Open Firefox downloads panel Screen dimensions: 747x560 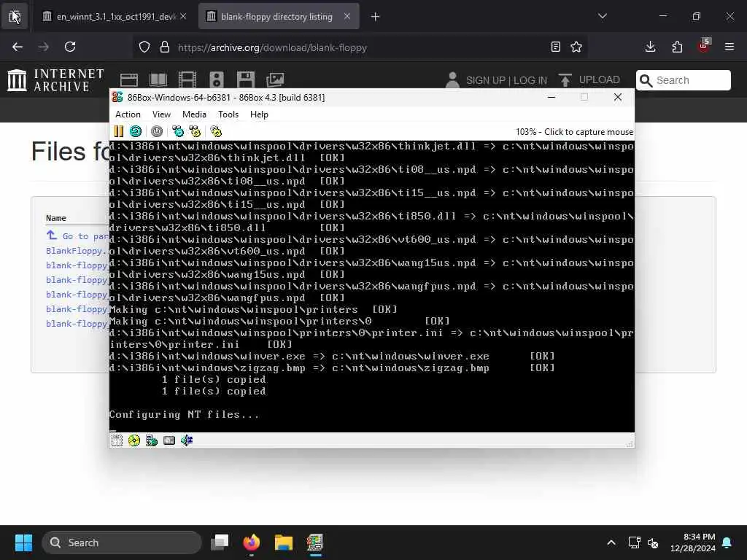click(x=650, y=47)
